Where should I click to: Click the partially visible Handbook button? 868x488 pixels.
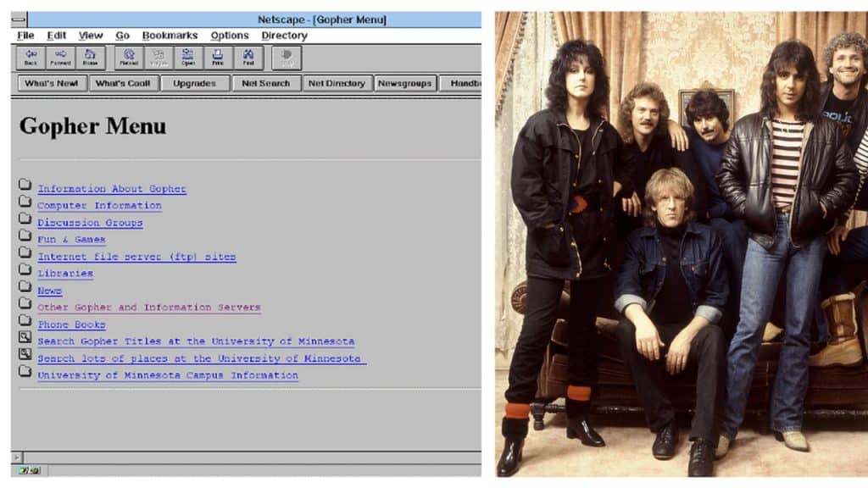(x=460, y=84)
